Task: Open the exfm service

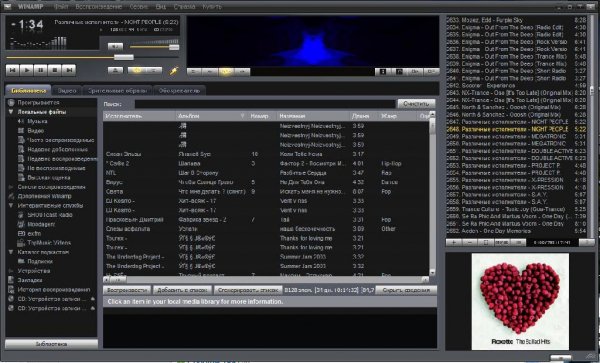Action: tap(34, 233)
